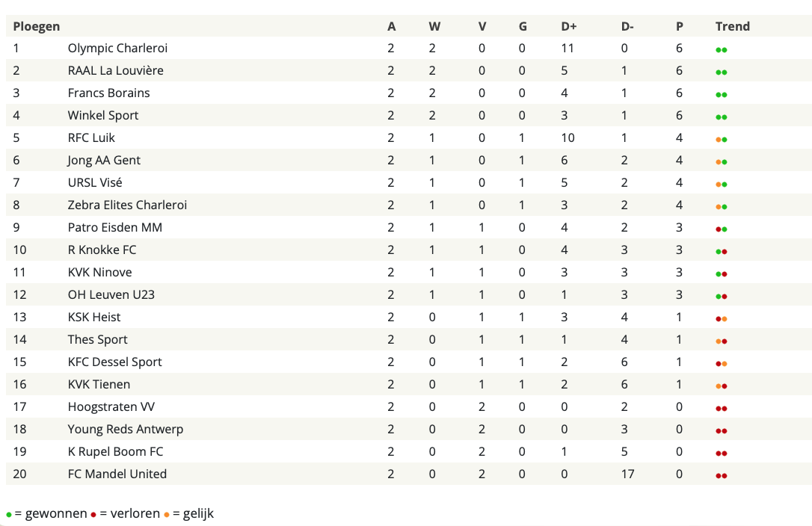Select OH Leuven U23 team name
Viewport: 812px width, 526px height.
(x=111, y=294)
